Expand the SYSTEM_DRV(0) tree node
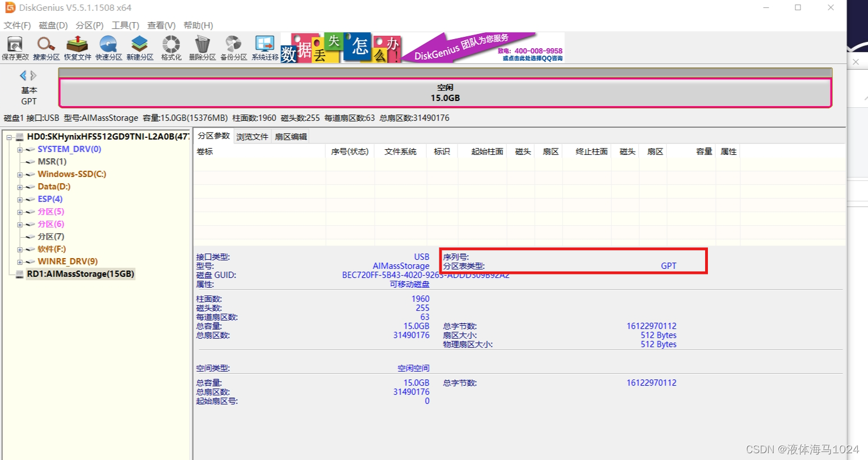This screenshot has height=460, width=868. 20,150
